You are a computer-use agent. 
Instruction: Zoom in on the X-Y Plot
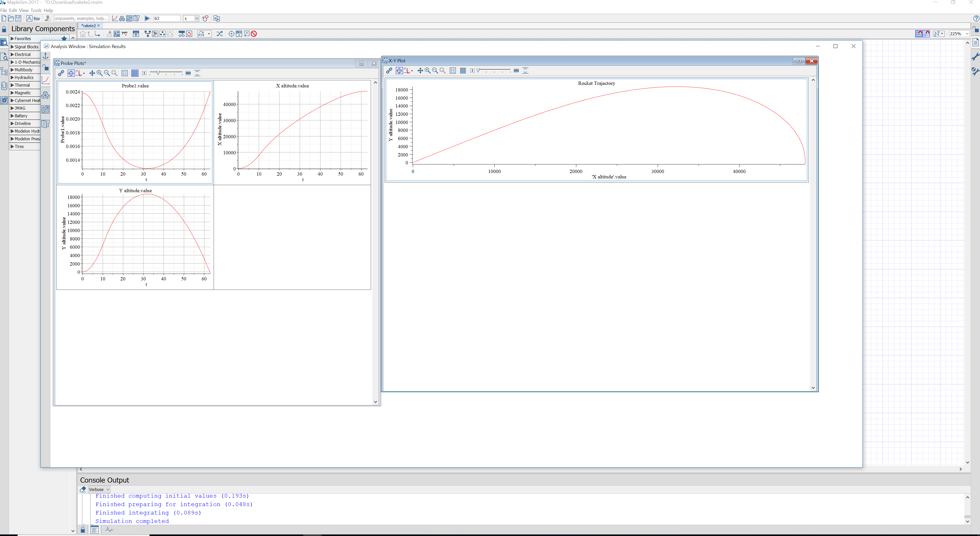(x=428, y=70)
